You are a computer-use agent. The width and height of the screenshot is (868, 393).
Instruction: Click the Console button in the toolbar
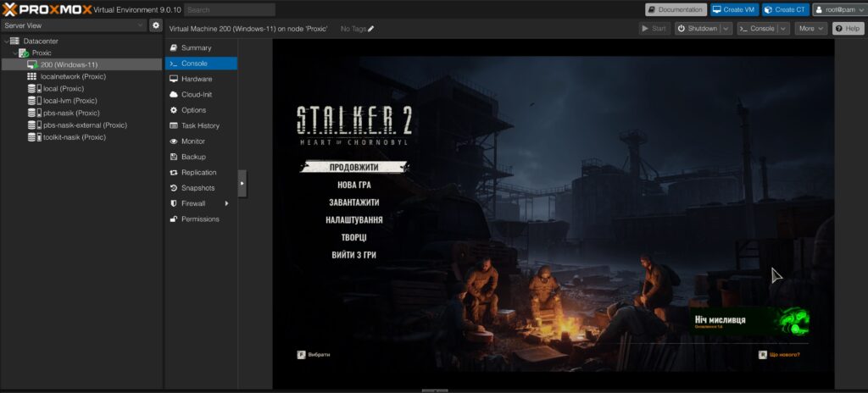pos(757,28)
